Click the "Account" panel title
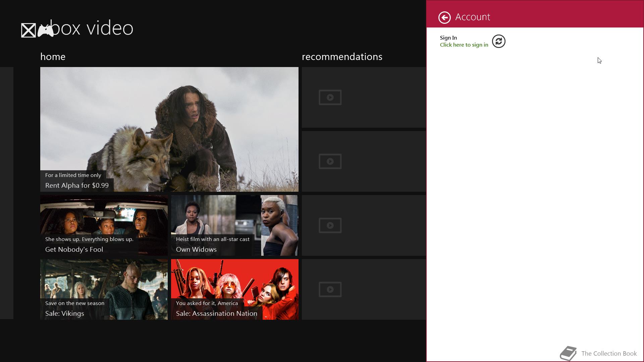The width and height of the screenshot is (644, 362). [473, 17]
